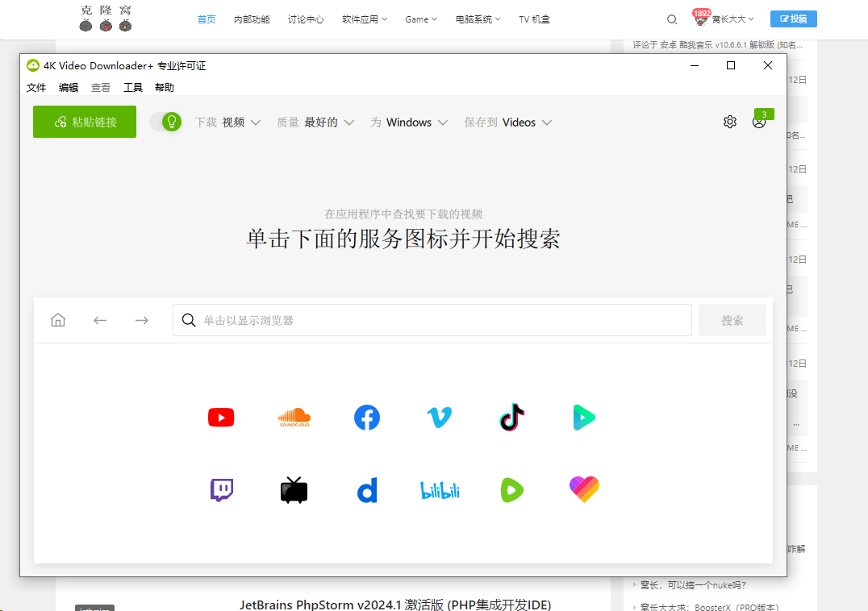Viewport: 868px width, 611px height.
Task: Open SoundCloud service icon
Action: point(294,418)
